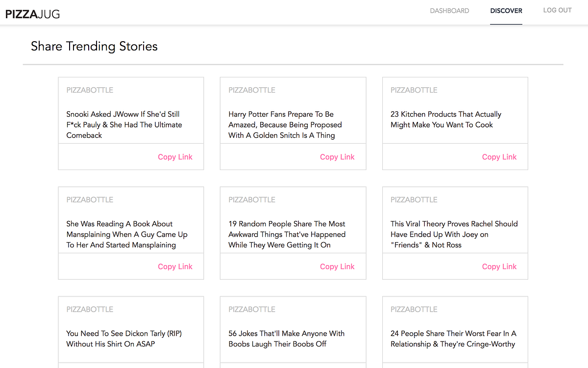Open the 19 Random People headline
The image size is (588, 368).
[287, 234]
